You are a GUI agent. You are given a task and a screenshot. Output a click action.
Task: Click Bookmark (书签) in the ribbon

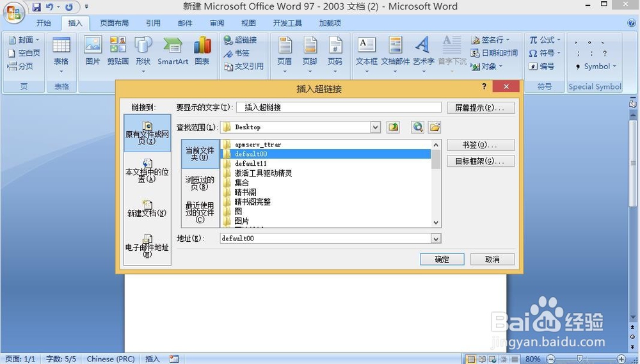[x=237, y=53]
